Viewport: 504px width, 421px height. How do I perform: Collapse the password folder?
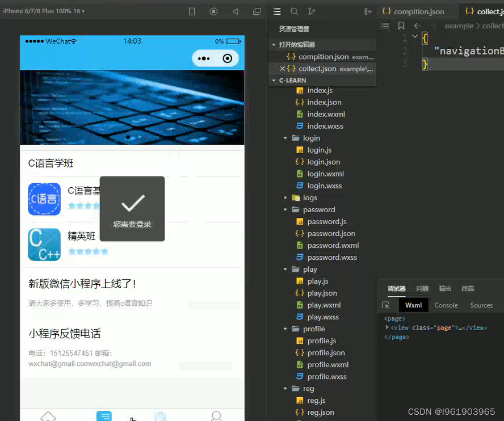[285, 209]
